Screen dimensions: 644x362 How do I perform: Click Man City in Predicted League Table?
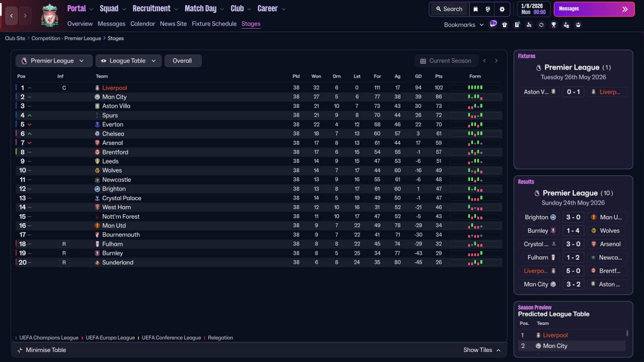[555, 346]
